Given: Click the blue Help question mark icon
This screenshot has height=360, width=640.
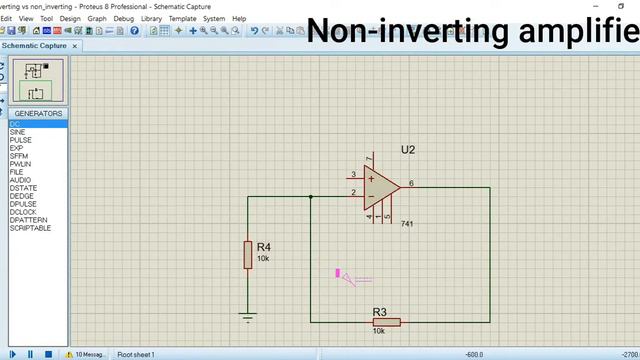Looking at the screenshot, I should pyautogui.click(x=134, y=31).
